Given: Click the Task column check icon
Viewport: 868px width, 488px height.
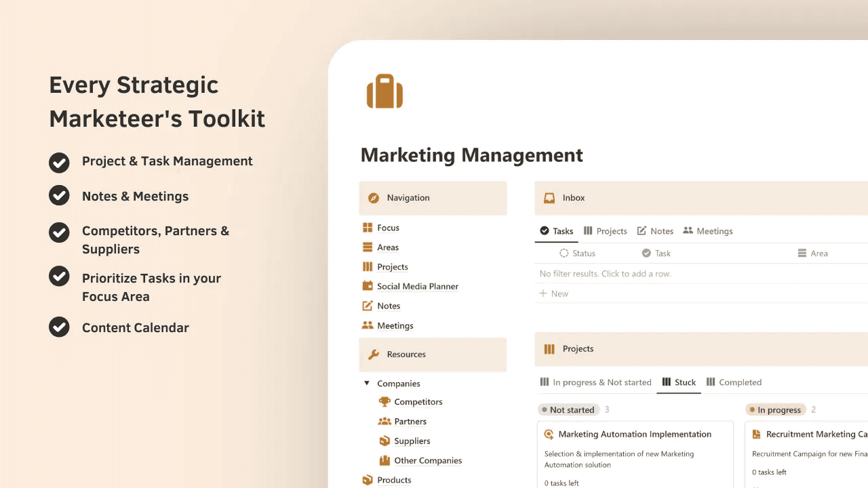Looking at the screenshot, I should (x=646, y=253).
